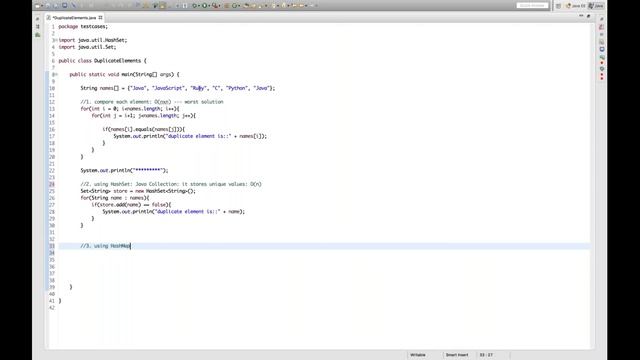Screen dimensions: 640x360
Task: Click line number 22 in the gutter
Action: [52, 170]
